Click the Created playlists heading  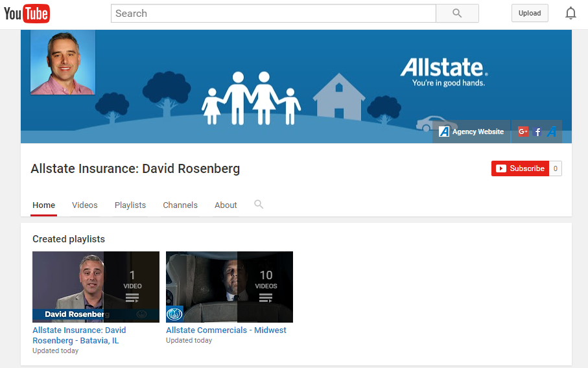[x=69, y=239]
